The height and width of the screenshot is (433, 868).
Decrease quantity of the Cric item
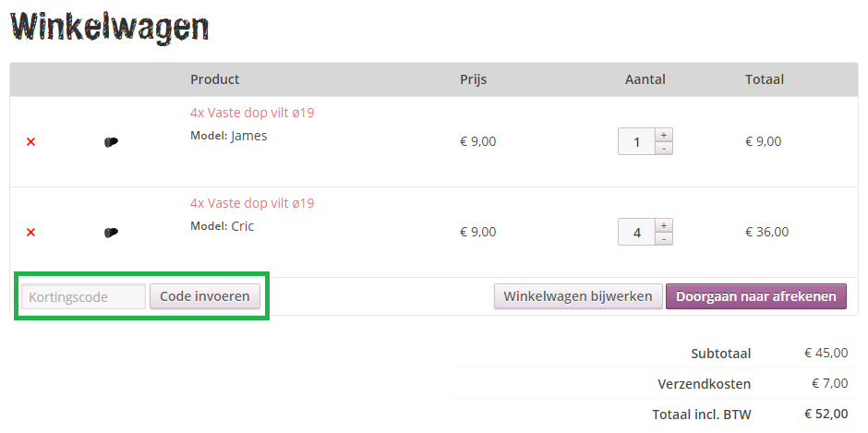click(664, 238)
